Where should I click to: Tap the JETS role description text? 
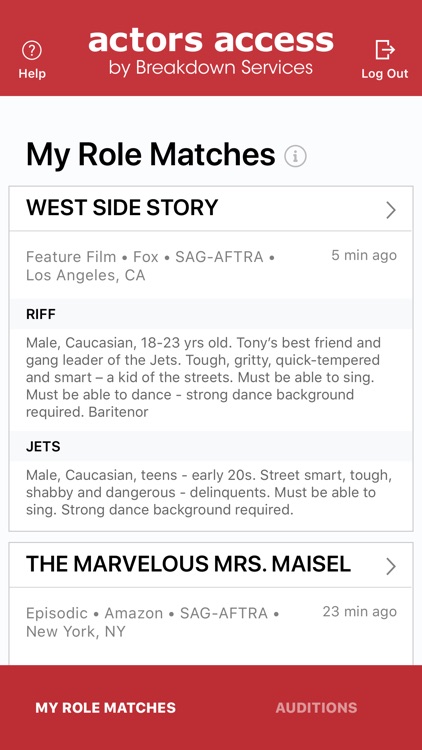point(209,493)
